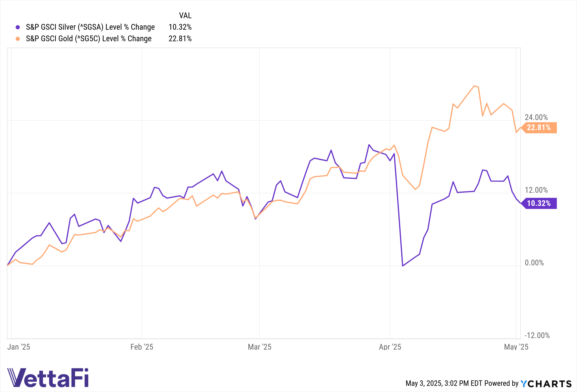Viewport: 577px width, 392px height.
Task: Click the VettaFi logo
Action: pos(48,377)
